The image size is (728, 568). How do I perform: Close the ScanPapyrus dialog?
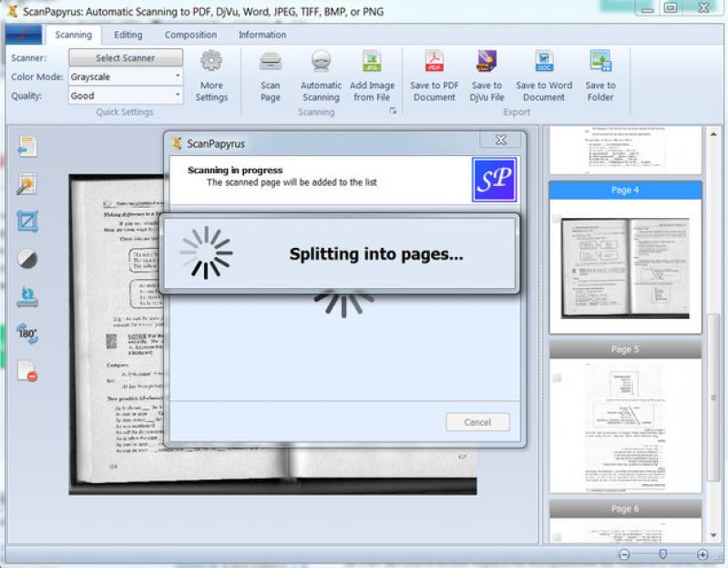coord(501,139)
